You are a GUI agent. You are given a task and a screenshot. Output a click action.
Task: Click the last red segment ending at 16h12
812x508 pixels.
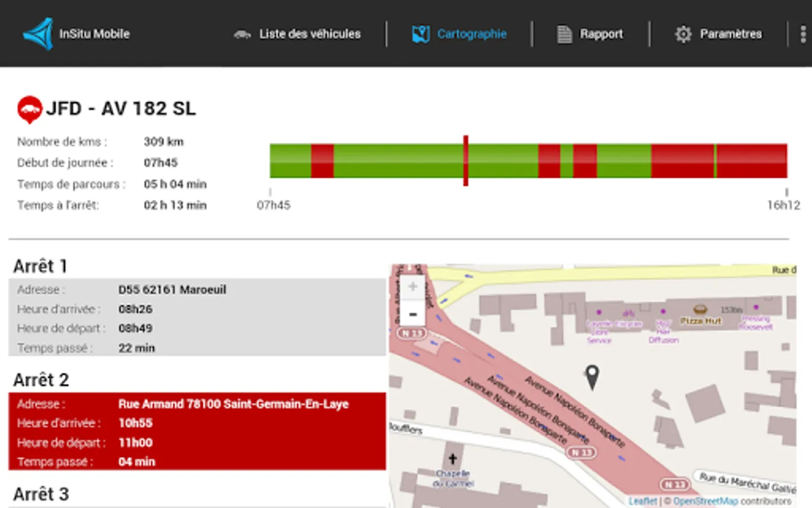tap(752, 161)
